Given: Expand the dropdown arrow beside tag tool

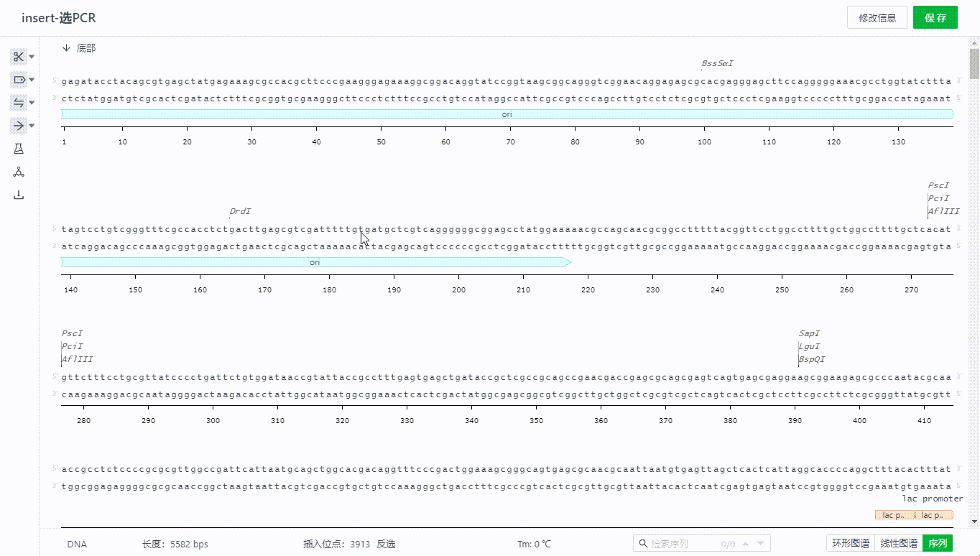Looking at the screenshot, I should click(32, 80).
